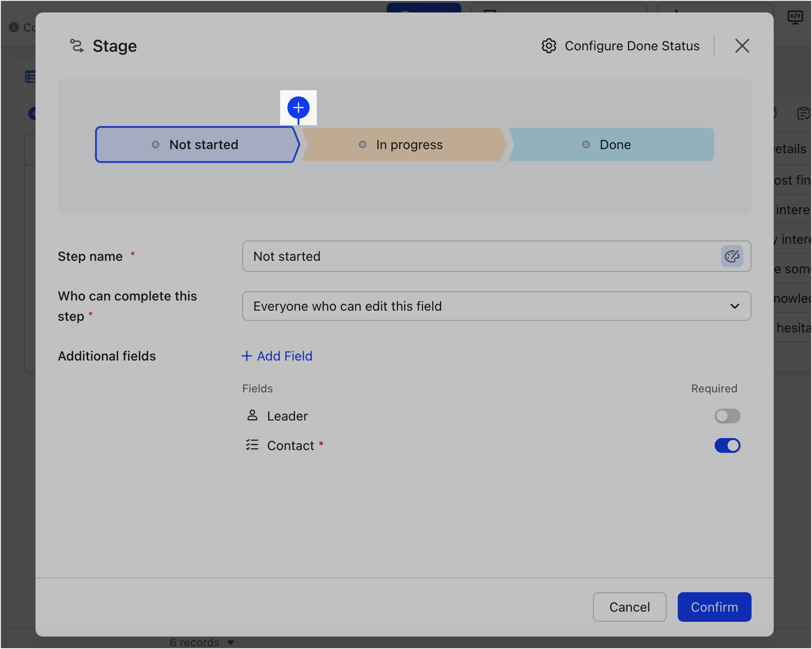Click the person icon next to Leader
Viewport: 812px width, 649px height.
click(252, 415)
